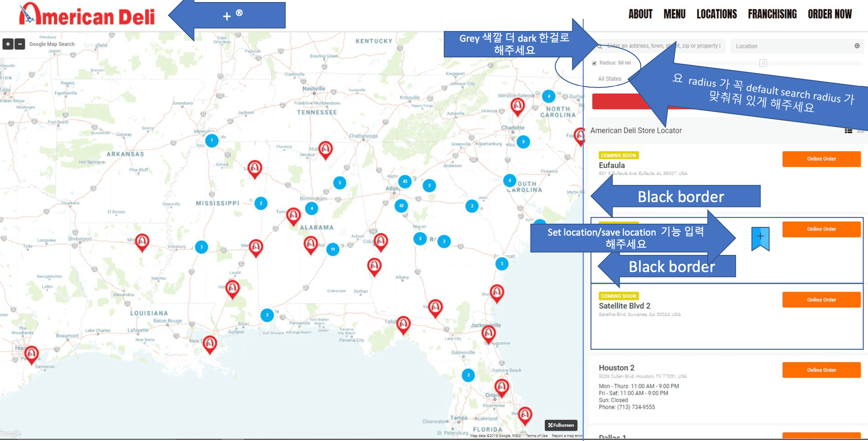Toggle the Radius 50 mi checkbox
This screenshot has width=868, height=441.
(594, 63)
